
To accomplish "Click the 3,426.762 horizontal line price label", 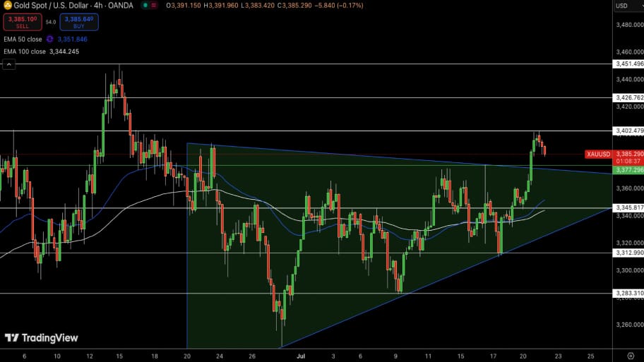I will click(628, 97).
